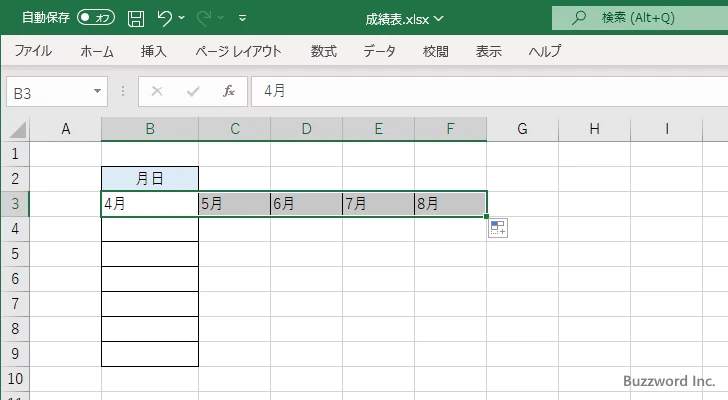Click the Save floppy disk icon
The height and width of the screenshot is (400, 728).
[x=136, y=19]
